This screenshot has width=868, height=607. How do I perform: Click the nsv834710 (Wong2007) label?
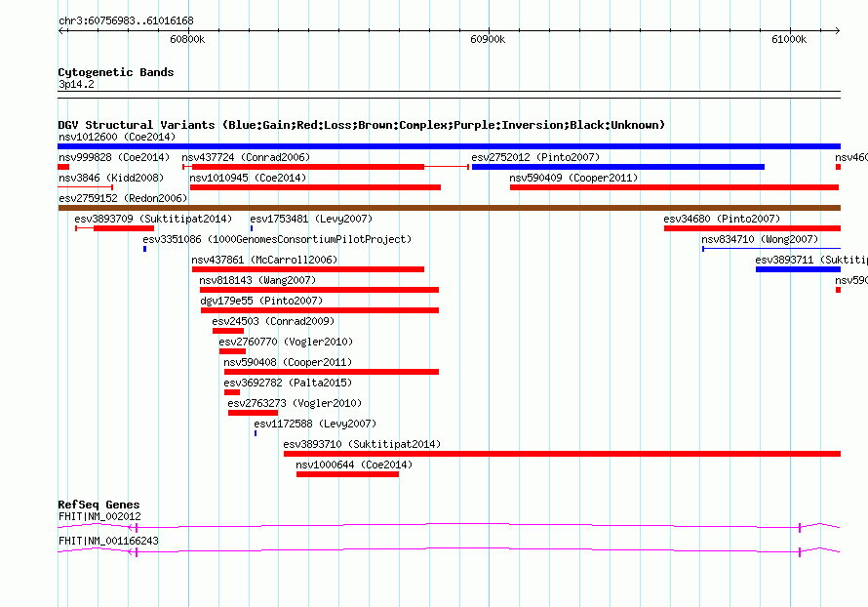pyautogui.click(x=760, y=239)
